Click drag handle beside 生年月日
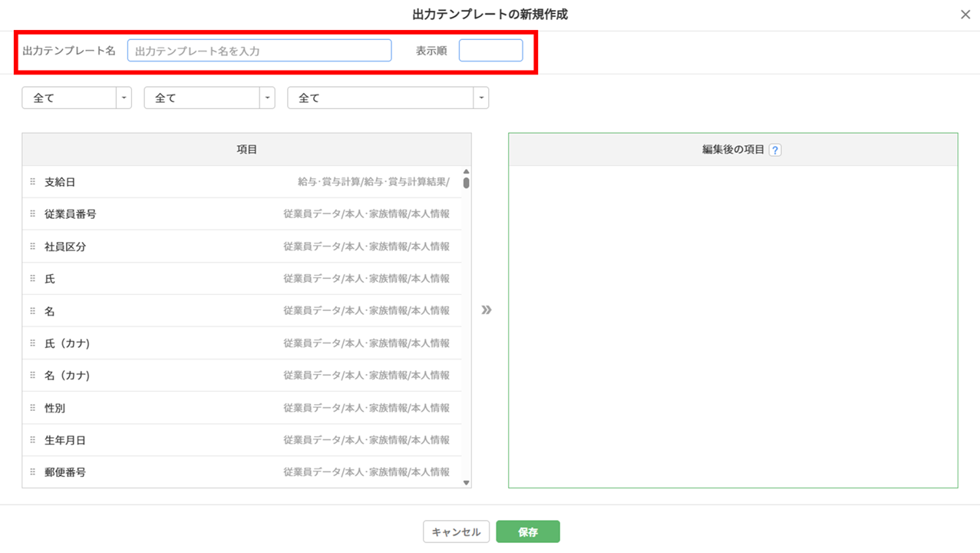The width and height of the screenshot is (980, 553). coord(33,440)
